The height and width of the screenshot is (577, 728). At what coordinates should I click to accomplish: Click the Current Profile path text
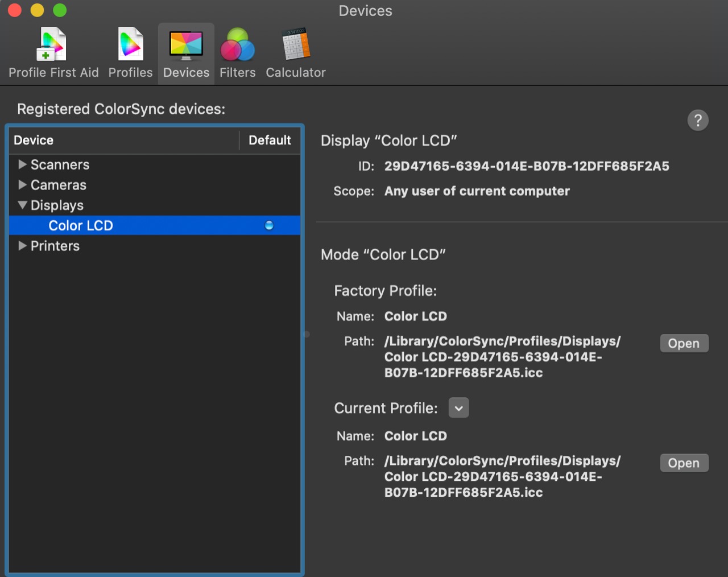click(503, 476)
